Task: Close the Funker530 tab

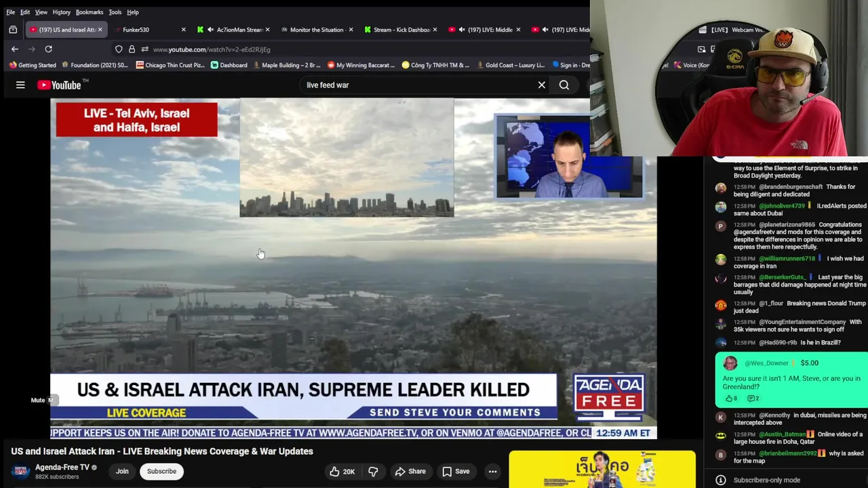Action: [x=183, y=30]
